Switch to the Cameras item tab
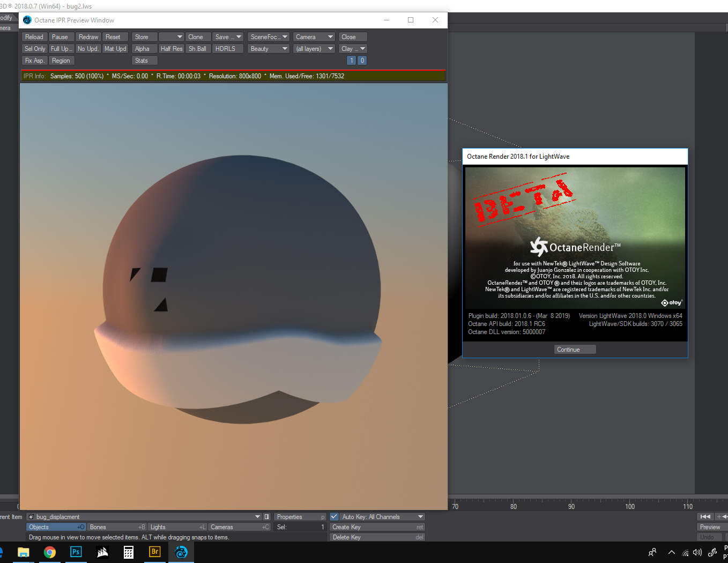728x563 pixels. click(240, 527)
